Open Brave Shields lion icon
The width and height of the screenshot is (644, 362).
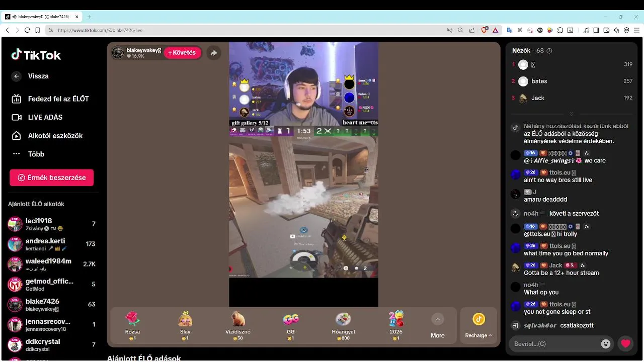tap(485, 30)
